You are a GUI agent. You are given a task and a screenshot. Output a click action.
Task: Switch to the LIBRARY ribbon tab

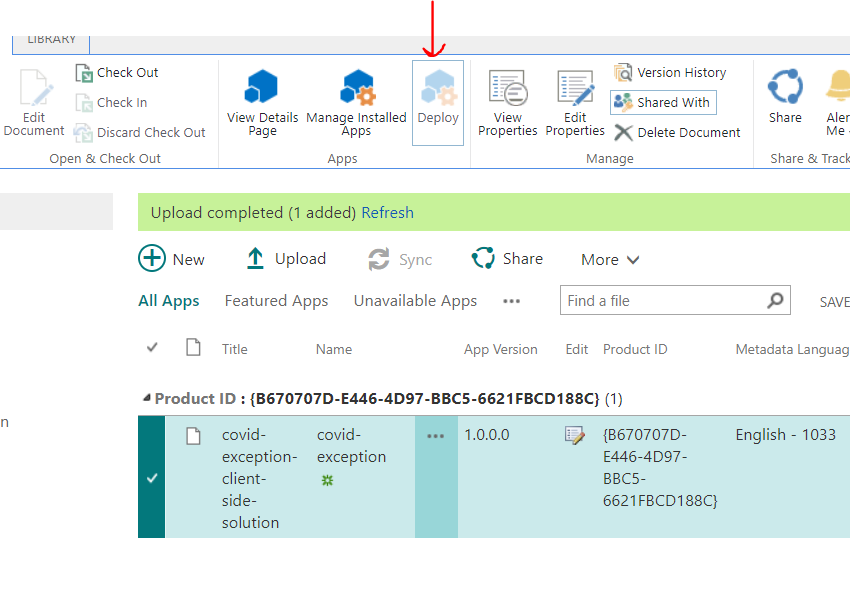click(x=51, y=38)
